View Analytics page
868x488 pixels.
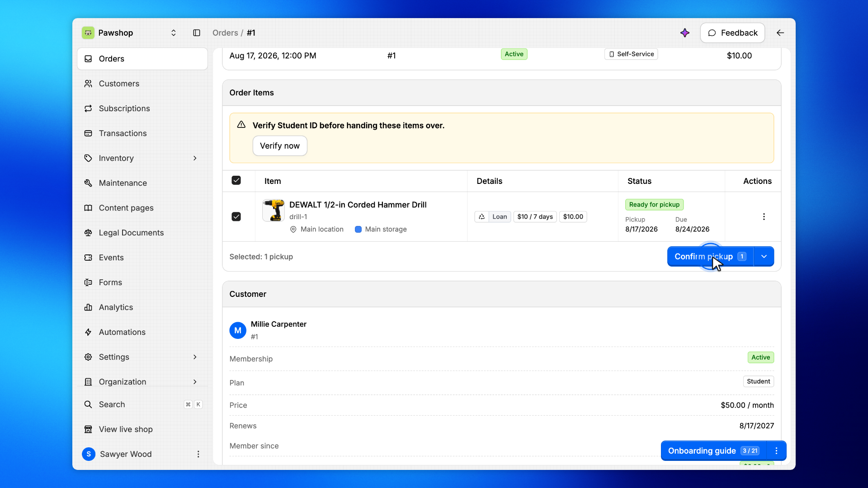[x=142, y=307]
